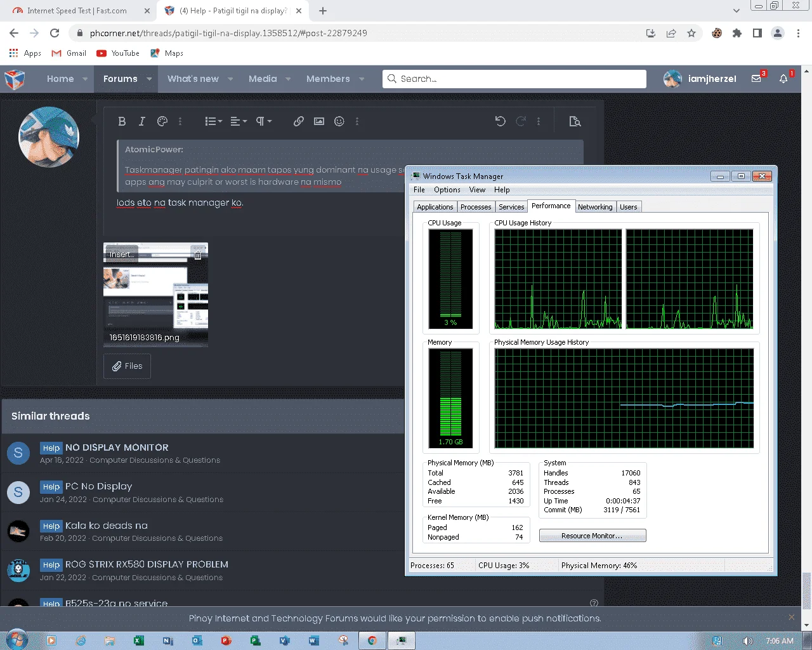Dismiss the push notification banner

pyautogui.click(x=791, y=617)
